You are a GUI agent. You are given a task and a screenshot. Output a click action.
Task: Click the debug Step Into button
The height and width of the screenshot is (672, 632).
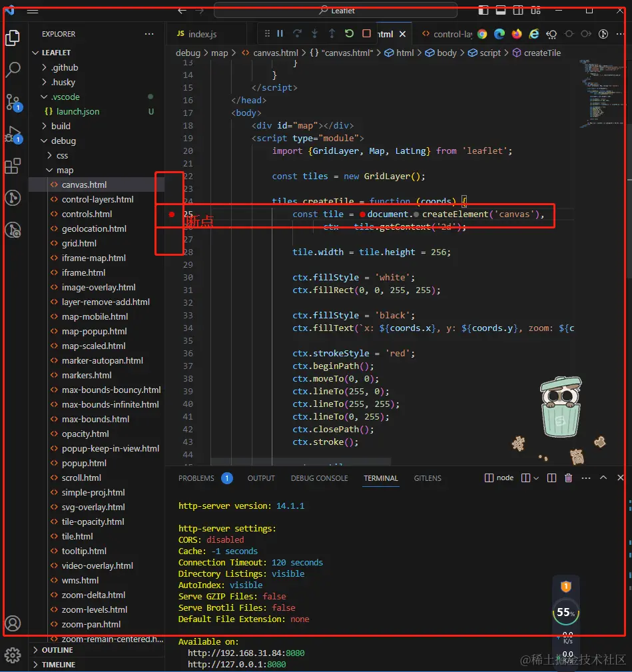pos(314,33)
